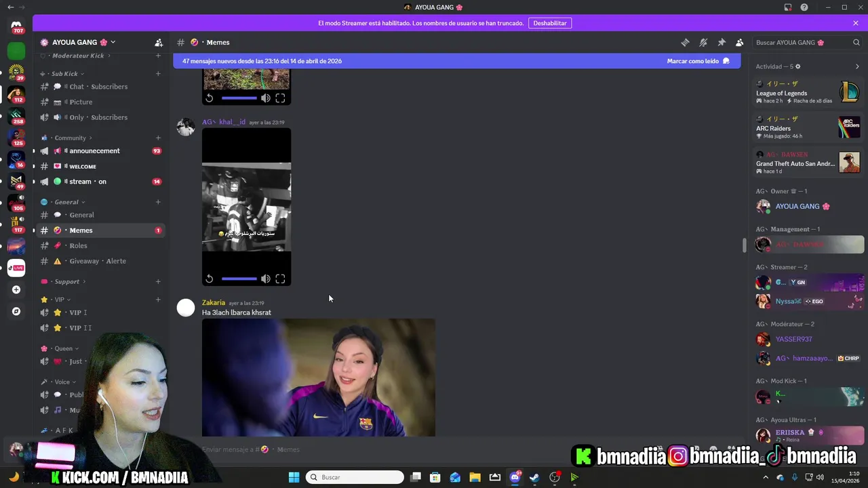Click Deshabilitar streamer mode button
Screen dimensions: 868x488
[550, 23]
